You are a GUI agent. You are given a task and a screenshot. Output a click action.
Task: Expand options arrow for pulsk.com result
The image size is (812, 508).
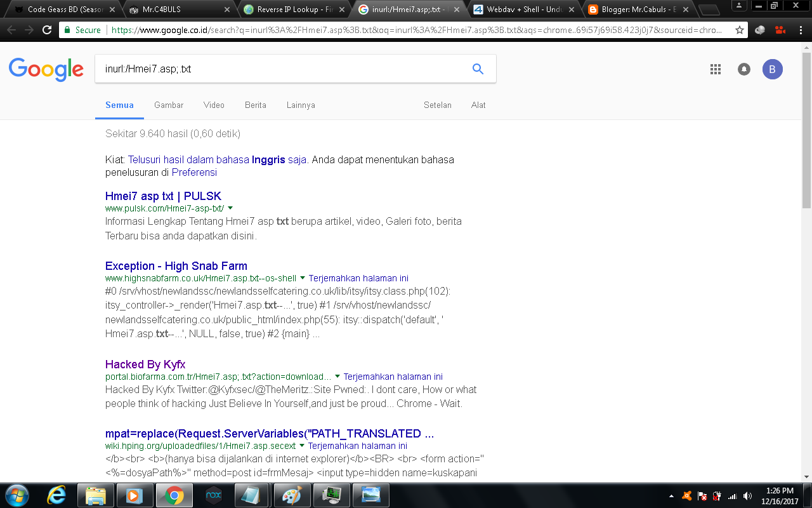(230, 208)
